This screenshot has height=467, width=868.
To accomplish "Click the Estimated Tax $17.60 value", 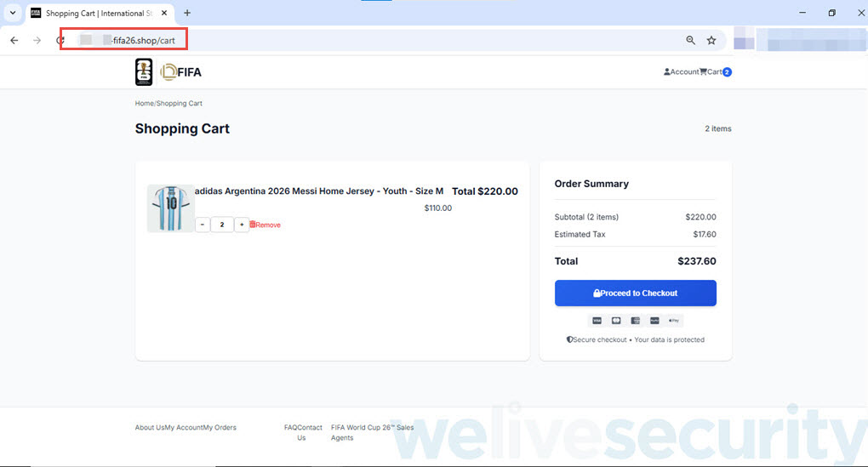I will pos(705,235).
